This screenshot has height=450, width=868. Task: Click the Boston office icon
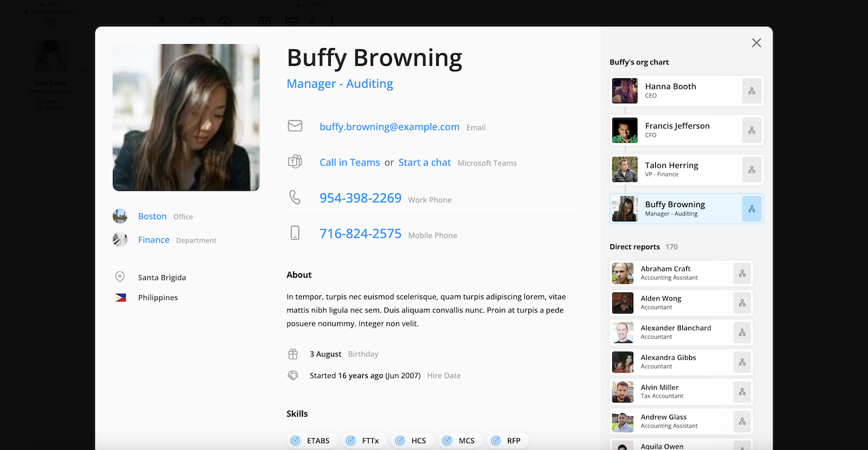[x=120, y=217]
